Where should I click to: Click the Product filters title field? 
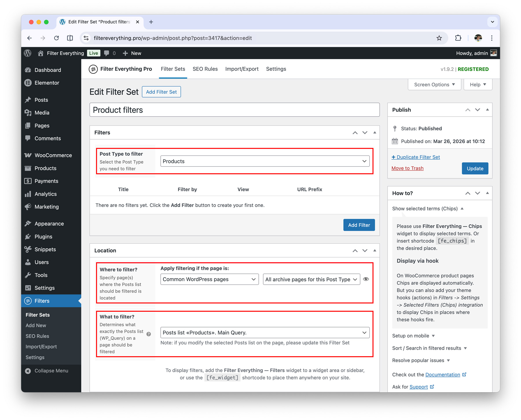(x=234, y=110)
